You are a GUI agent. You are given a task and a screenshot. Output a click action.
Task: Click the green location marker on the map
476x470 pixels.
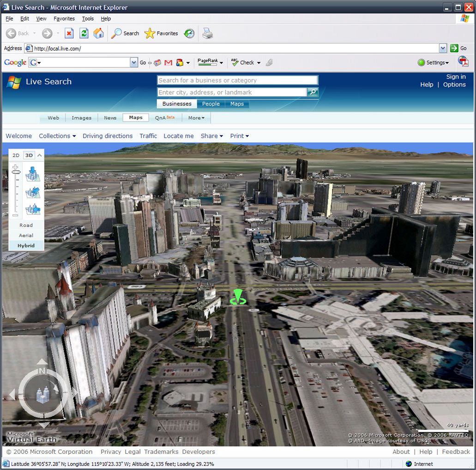pyautogui.click(x=238, y=297)
